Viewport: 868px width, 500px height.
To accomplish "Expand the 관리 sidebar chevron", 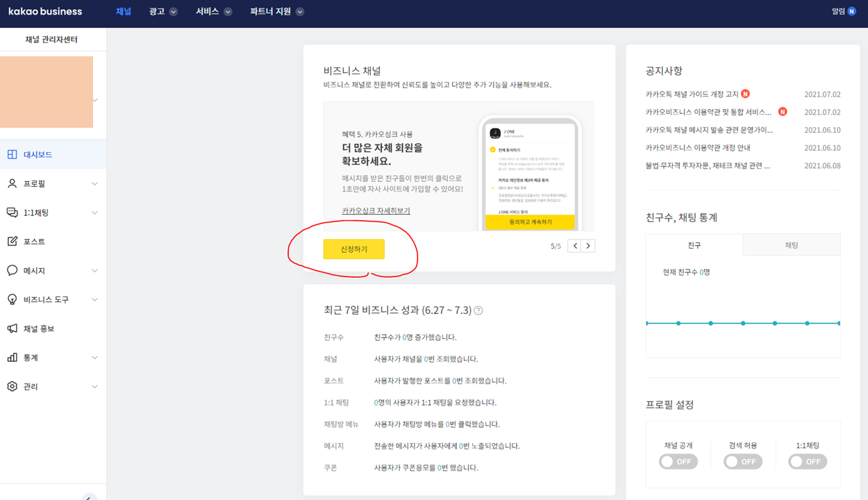I will point(95,386).
